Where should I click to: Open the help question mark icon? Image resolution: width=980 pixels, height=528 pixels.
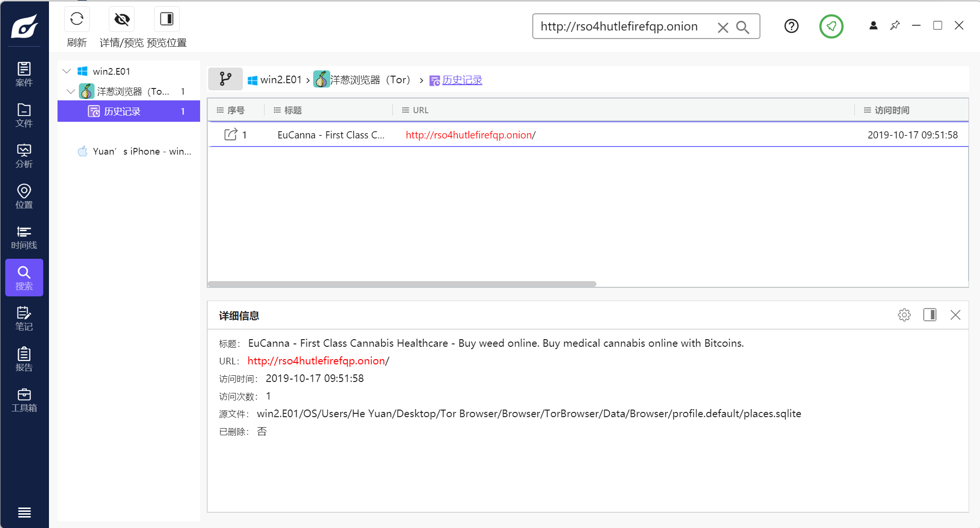tap(791, 26)
